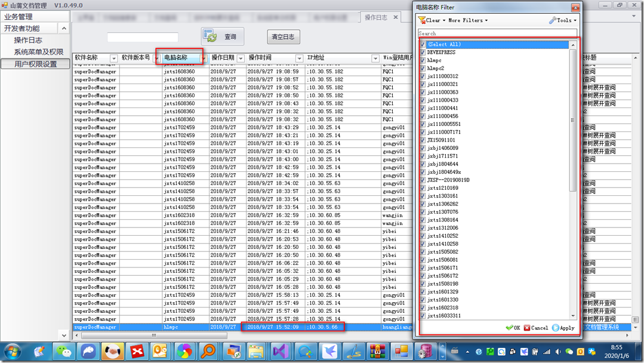The image size is (644, 363).
Task: Click the Clear filter funnel icon
Action: 422,20
